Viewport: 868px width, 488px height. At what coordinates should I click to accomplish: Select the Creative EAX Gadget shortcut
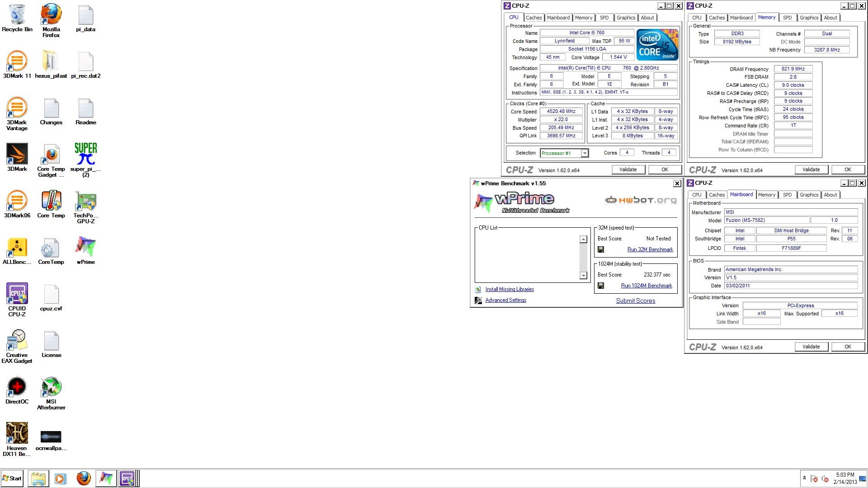pos(17,346)
